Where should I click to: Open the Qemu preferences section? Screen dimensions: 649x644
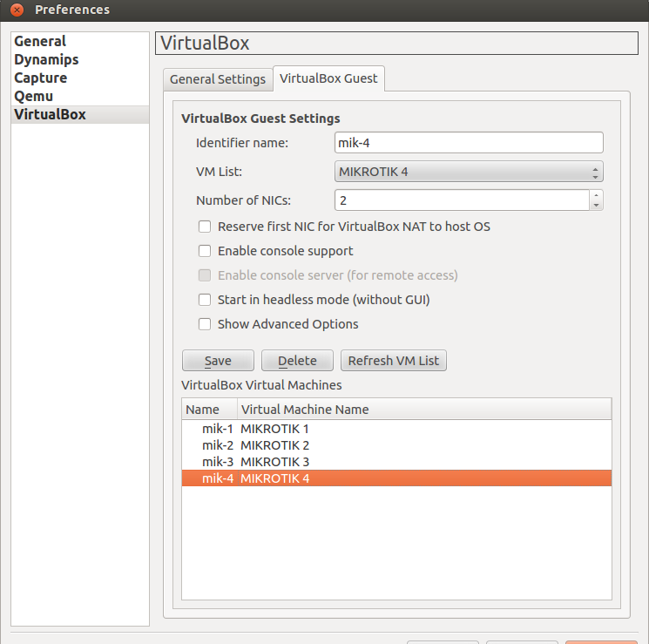(x=79, y=96)
